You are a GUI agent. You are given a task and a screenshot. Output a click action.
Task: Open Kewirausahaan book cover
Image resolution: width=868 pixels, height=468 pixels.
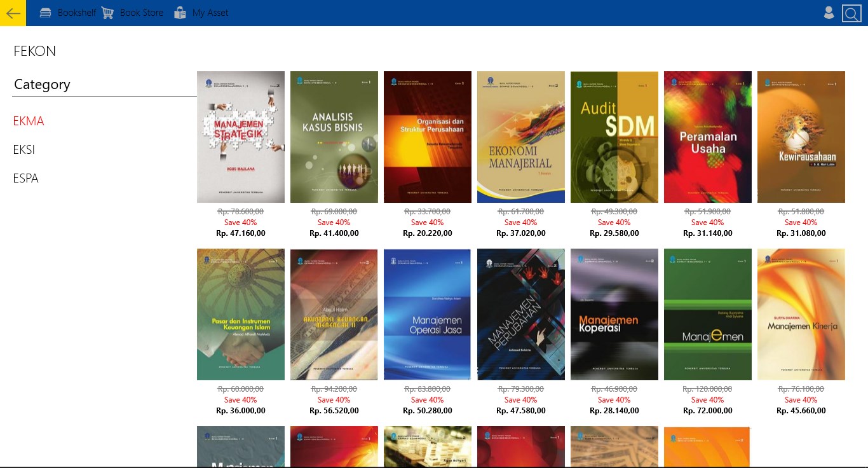tap(801, 137)
